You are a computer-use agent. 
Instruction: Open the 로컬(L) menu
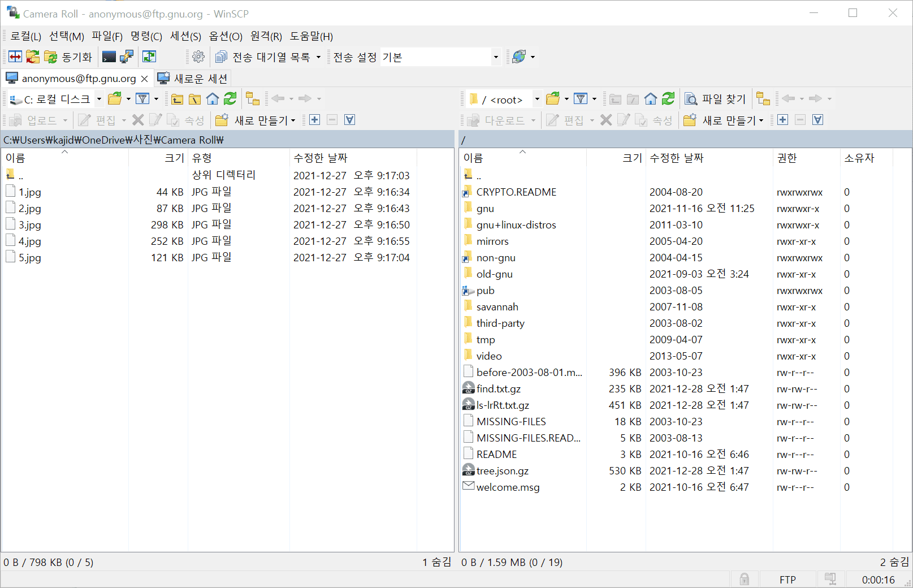tap(26, 36)
